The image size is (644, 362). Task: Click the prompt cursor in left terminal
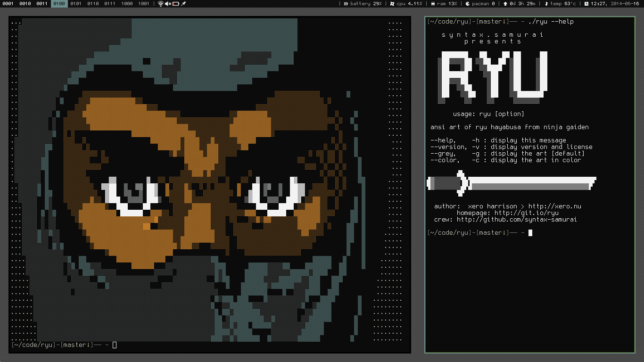(x=115, y=345)
